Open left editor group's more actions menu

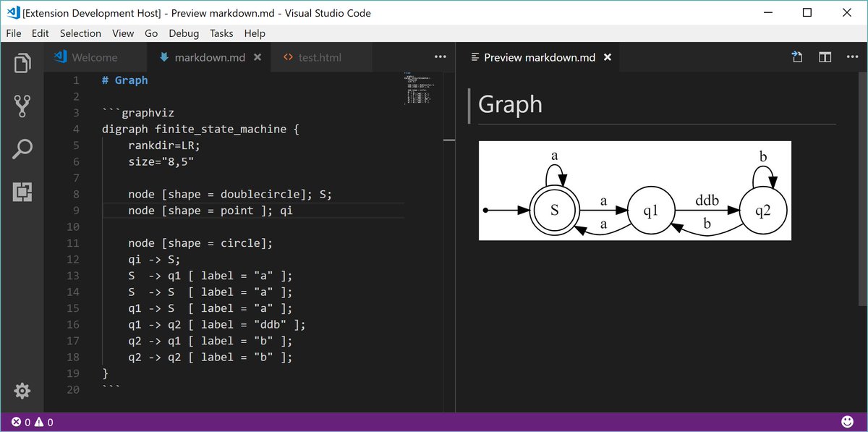[x=441, y=57]
